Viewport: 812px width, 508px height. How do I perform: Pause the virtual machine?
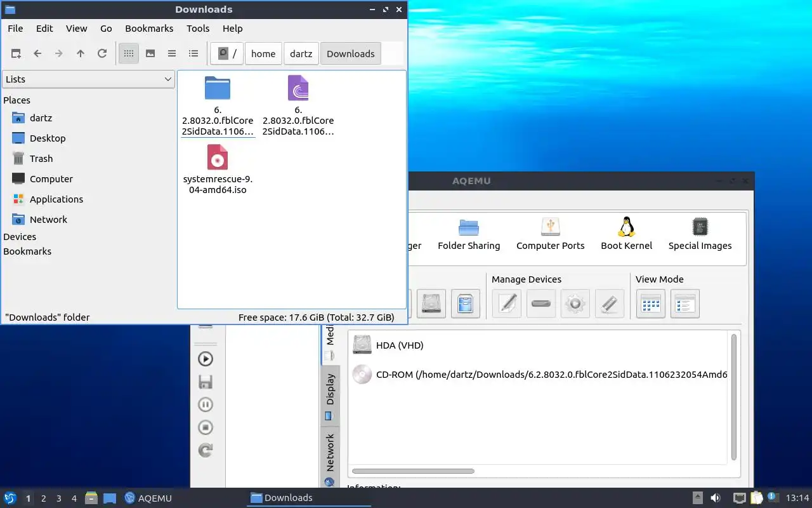206,404
